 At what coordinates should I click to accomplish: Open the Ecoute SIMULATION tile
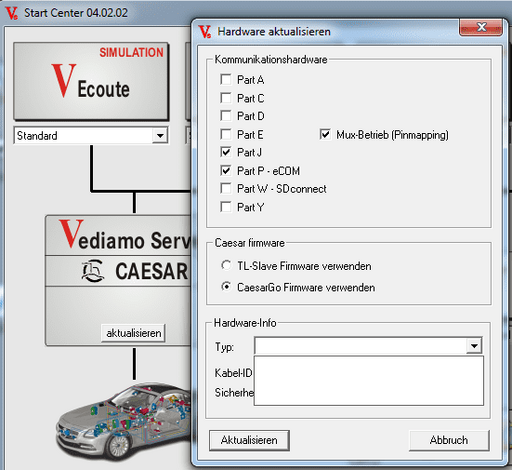click(x=91, y=81)
